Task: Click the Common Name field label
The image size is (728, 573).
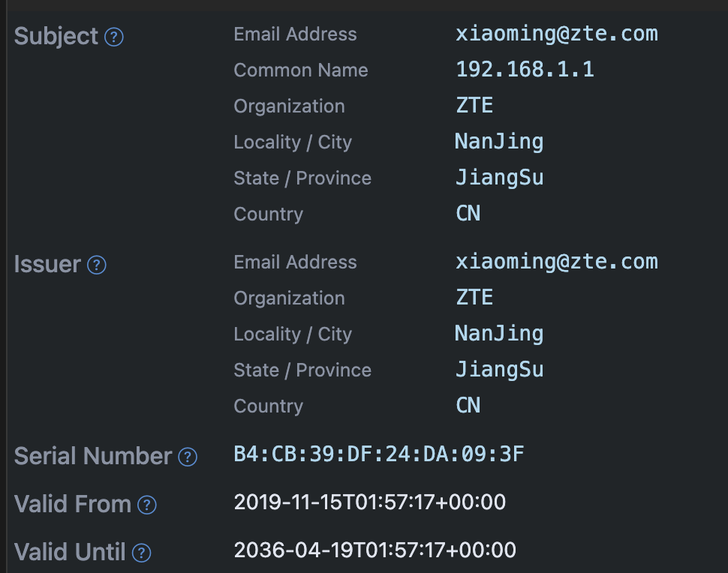Action: click(x=301, y=70)
